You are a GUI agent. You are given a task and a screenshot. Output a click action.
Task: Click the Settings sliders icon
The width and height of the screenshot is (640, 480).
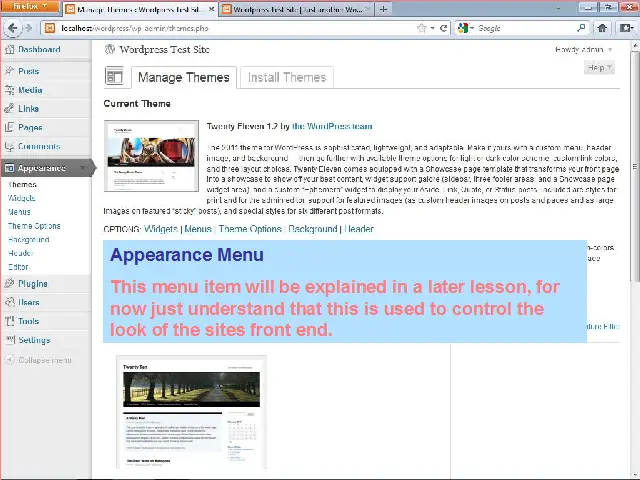[x=9, y=340]
